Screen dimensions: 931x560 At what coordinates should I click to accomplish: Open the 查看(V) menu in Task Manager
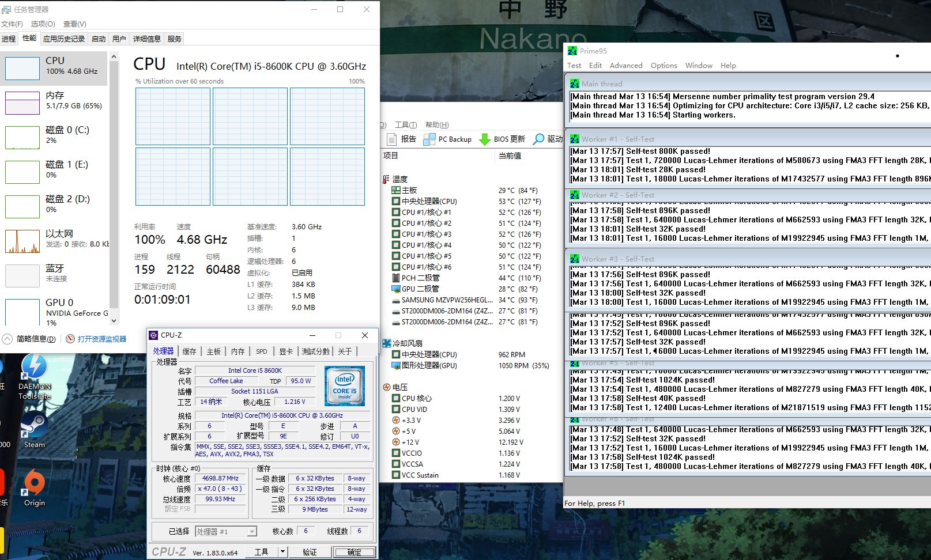pos(75,24)
